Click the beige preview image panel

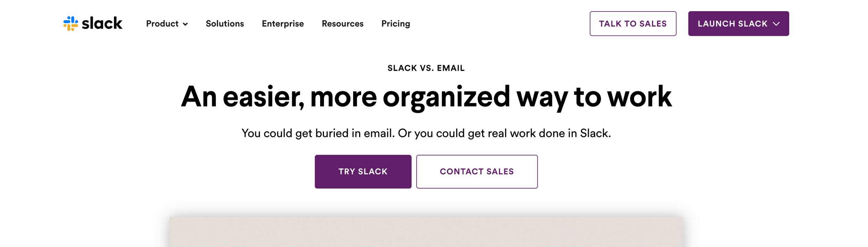(x=426, y=232)
